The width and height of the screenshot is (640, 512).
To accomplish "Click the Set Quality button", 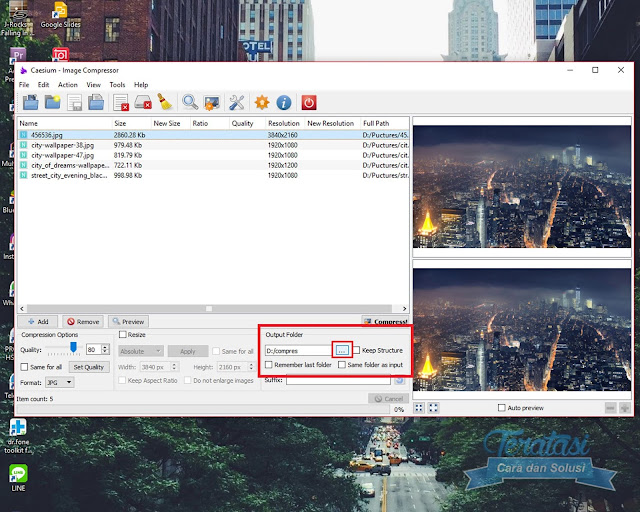I will (x=89, y=367).
